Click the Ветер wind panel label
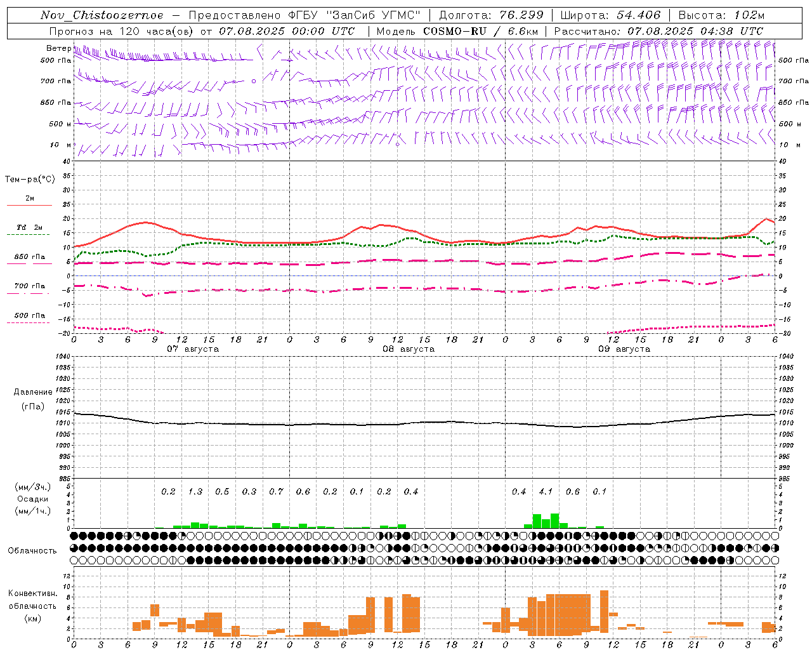The image size is (812, 650). [x=59, y=48]
